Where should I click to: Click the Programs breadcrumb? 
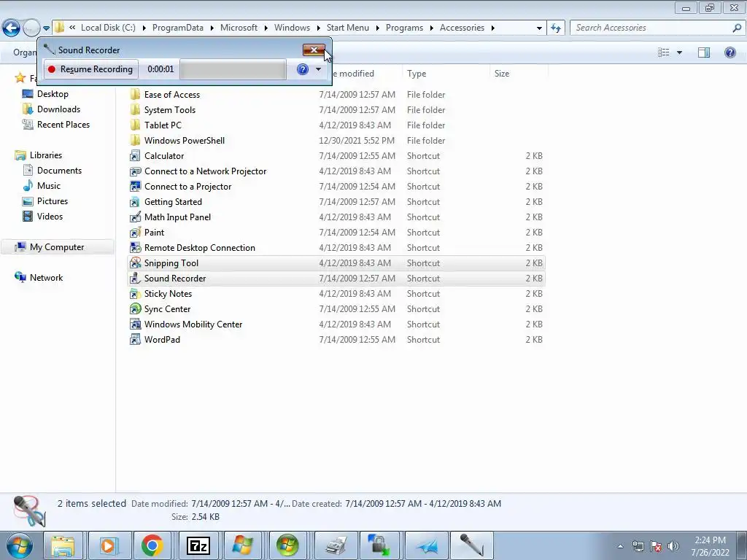[x=404, y=28]
